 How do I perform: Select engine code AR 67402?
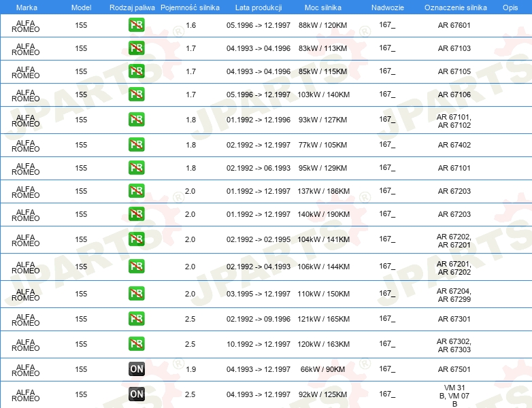454,145
